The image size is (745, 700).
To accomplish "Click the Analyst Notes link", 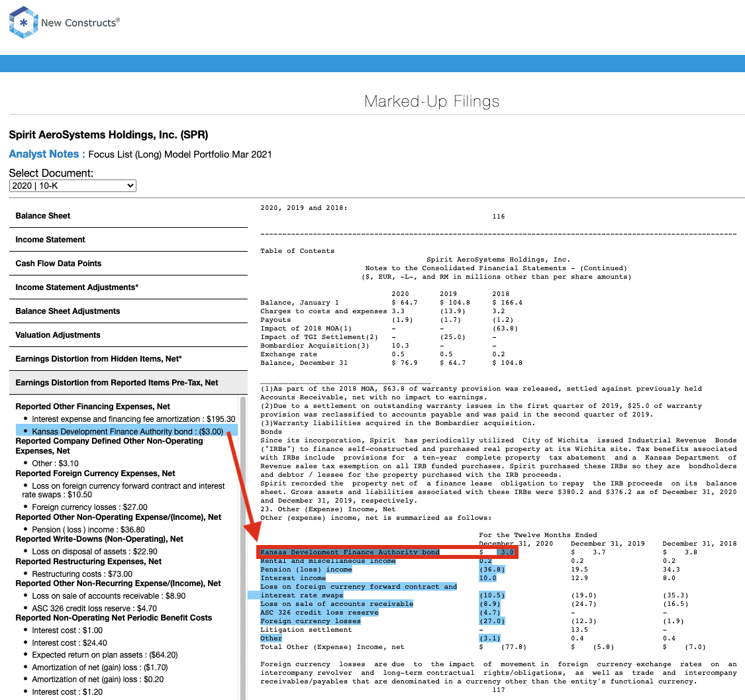I will coord(47,154).
